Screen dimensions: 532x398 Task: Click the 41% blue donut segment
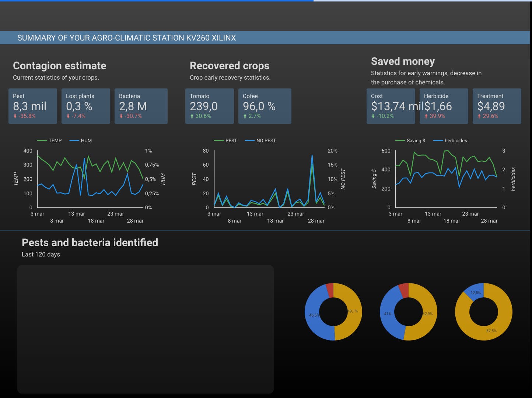point(387,314)
